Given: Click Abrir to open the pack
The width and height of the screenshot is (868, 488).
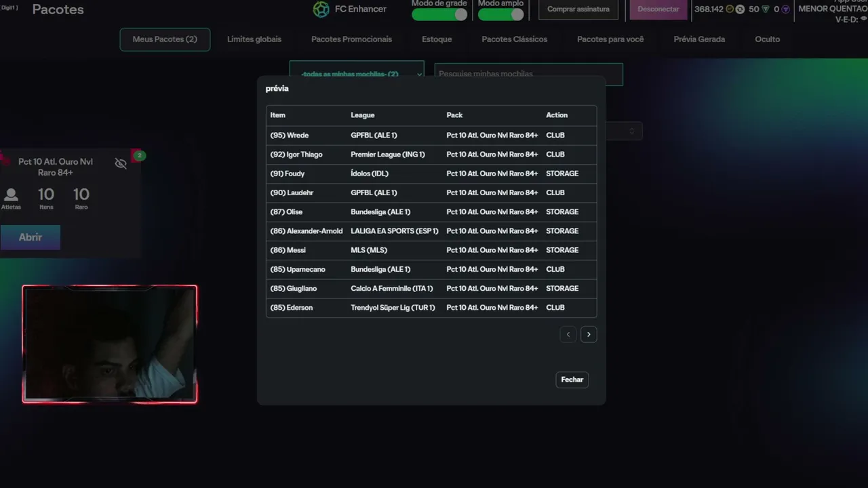Looking at the screenshot, I should pos(30,237).
